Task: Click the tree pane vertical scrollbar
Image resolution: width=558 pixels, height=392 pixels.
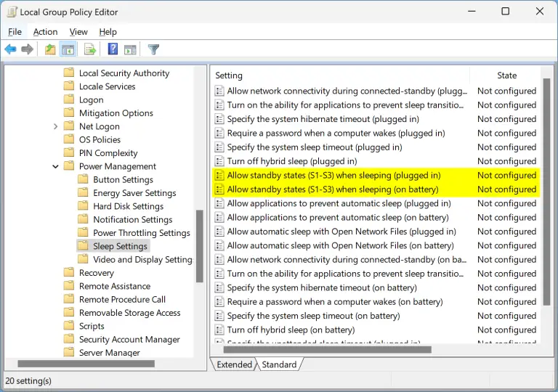Action: [x=200, y=246]
